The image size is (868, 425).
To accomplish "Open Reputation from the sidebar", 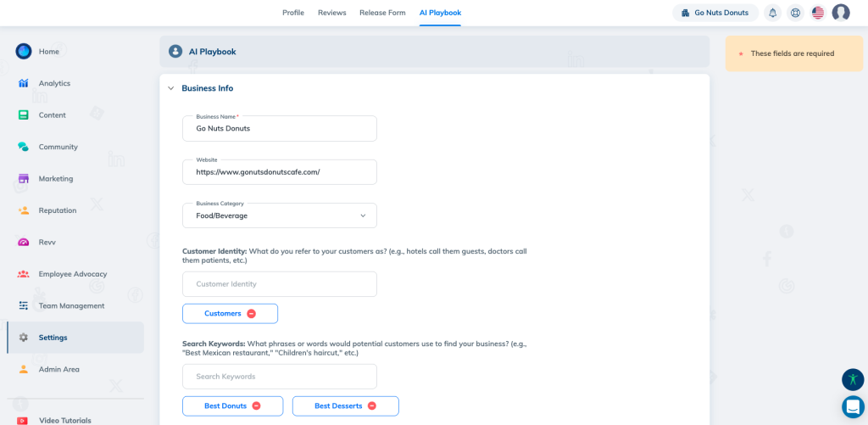I will click(x=58, y=210).
